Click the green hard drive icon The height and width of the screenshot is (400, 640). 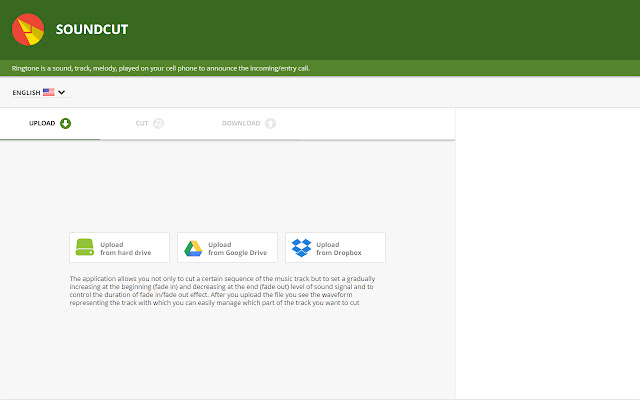[85, 247]
